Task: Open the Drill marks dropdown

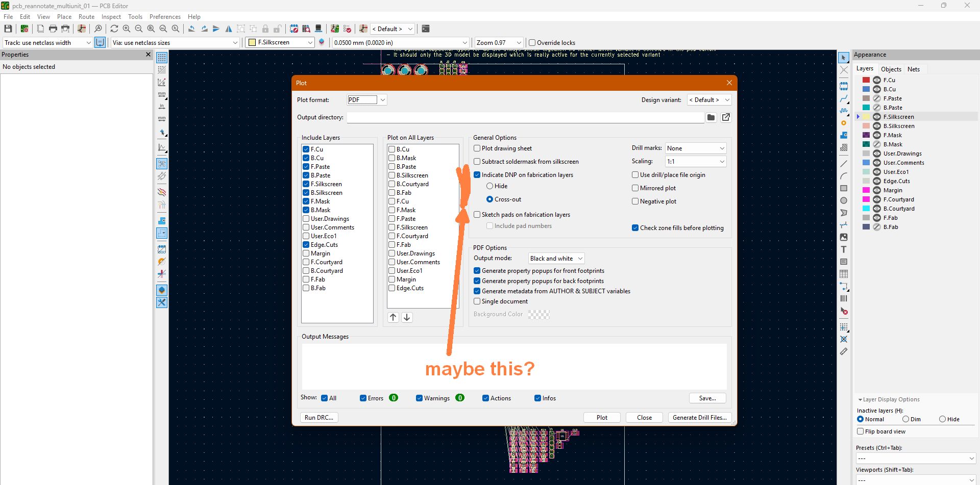Action: pos(696,148)
